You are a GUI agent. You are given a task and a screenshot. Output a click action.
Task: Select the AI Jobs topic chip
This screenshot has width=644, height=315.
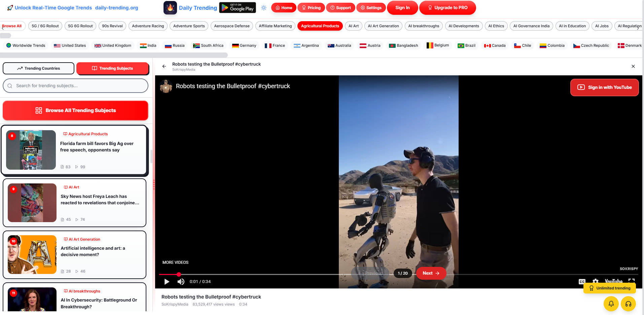pos(602,26)
